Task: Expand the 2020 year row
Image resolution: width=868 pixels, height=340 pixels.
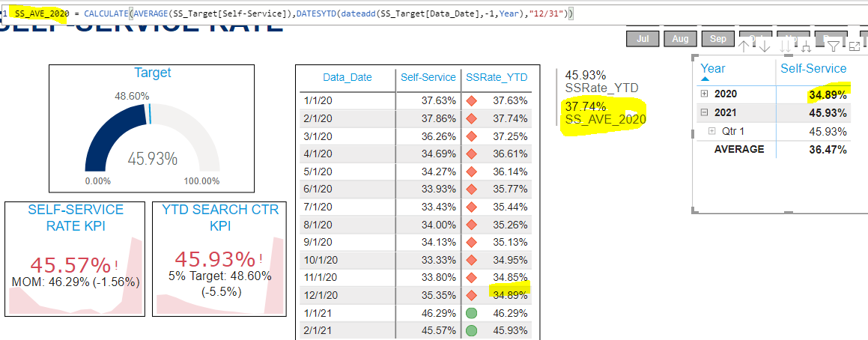Action: click(x=704, y=94)
